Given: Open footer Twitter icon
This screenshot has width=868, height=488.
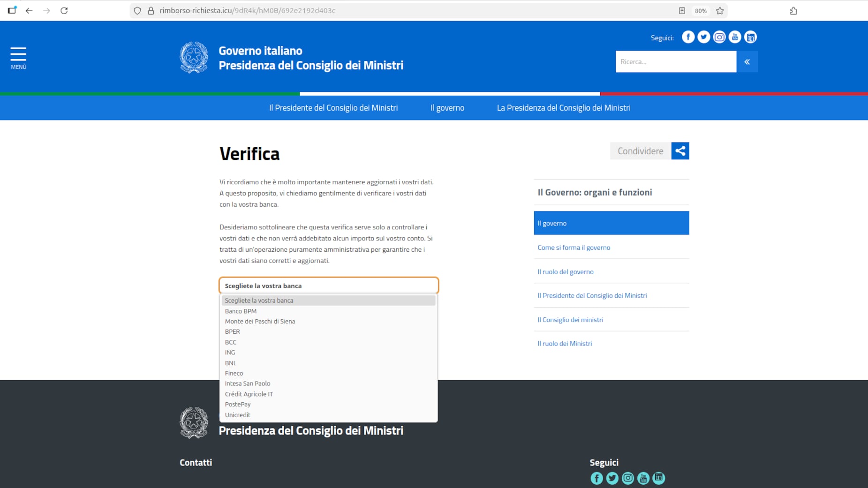Looking at the screenshot, I should pyautogui.click(x=612, y=478).
